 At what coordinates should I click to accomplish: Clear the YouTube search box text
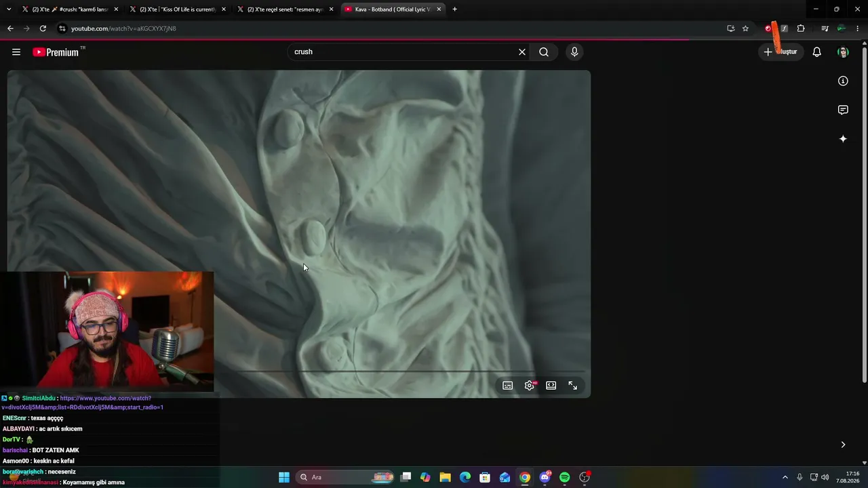(x=522, y=52)
